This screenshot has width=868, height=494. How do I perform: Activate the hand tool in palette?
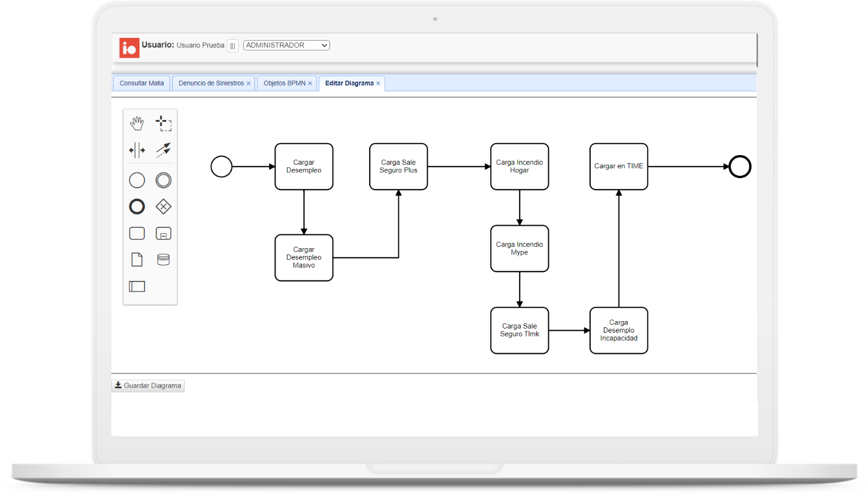(137, 123)
